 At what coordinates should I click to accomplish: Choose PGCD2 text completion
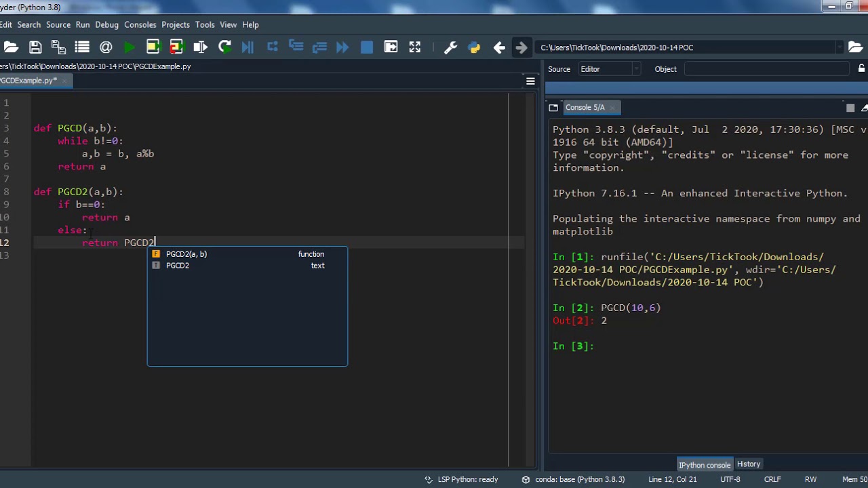pyautogui.click(x=247, y=266)
